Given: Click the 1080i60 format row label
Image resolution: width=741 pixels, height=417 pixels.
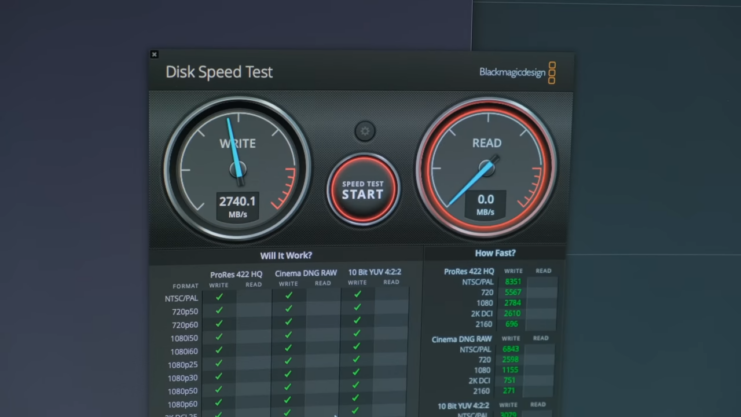Looking at the screenshot, I should tap(184, 351).
